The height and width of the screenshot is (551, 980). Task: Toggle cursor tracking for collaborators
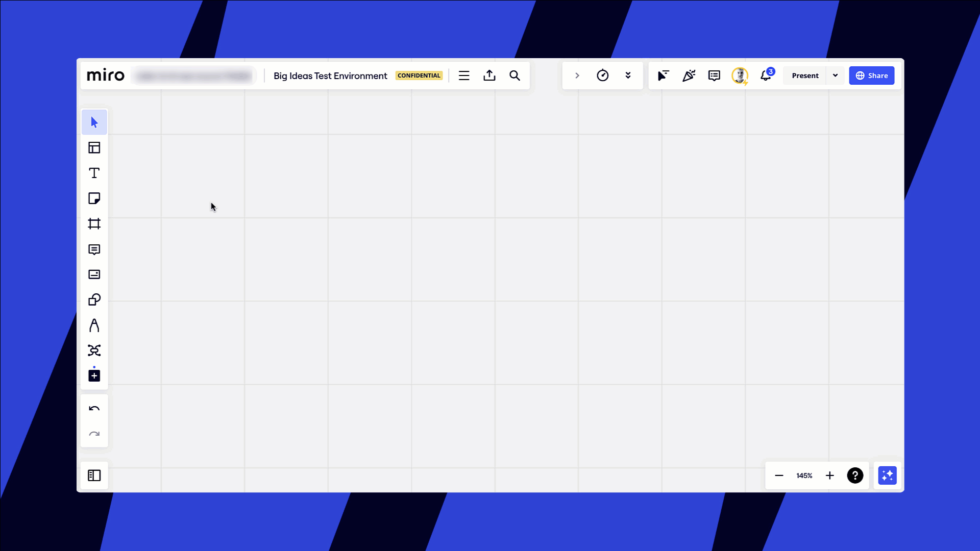click(663, 75)
